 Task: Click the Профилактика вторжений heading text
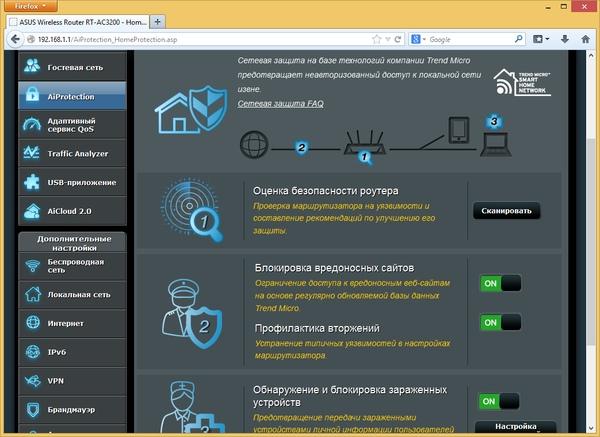click(317, 328)
